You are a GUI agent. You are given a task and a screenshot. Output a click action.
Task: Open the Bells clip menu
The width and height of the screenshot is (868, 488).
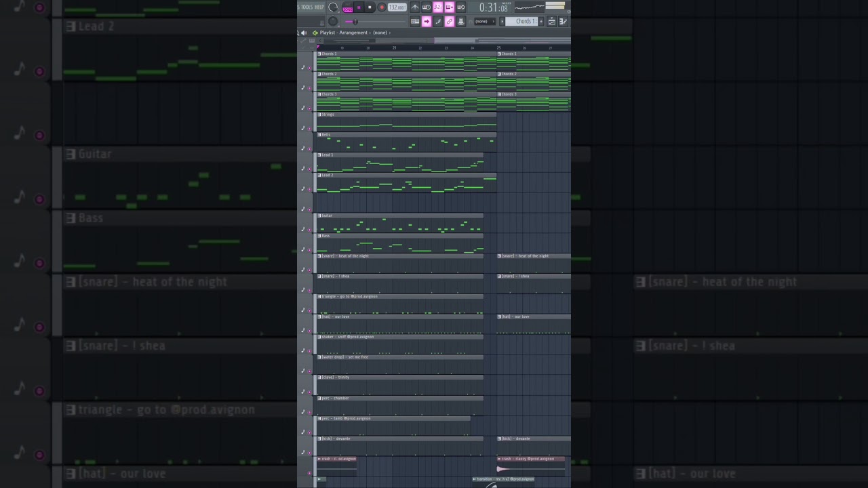tap(319, 135)
